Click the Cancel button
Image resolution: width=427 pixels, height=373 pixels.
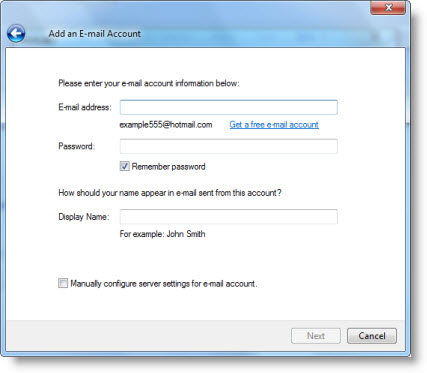[372, 336]
